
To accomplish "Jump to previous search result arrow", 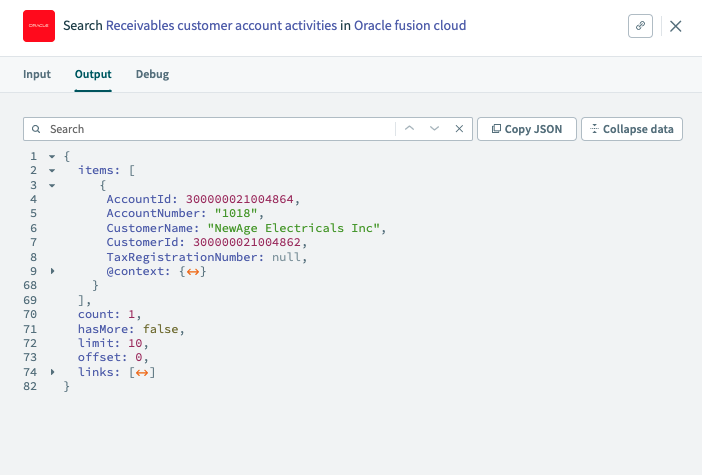I will click(x=409, y=129).
